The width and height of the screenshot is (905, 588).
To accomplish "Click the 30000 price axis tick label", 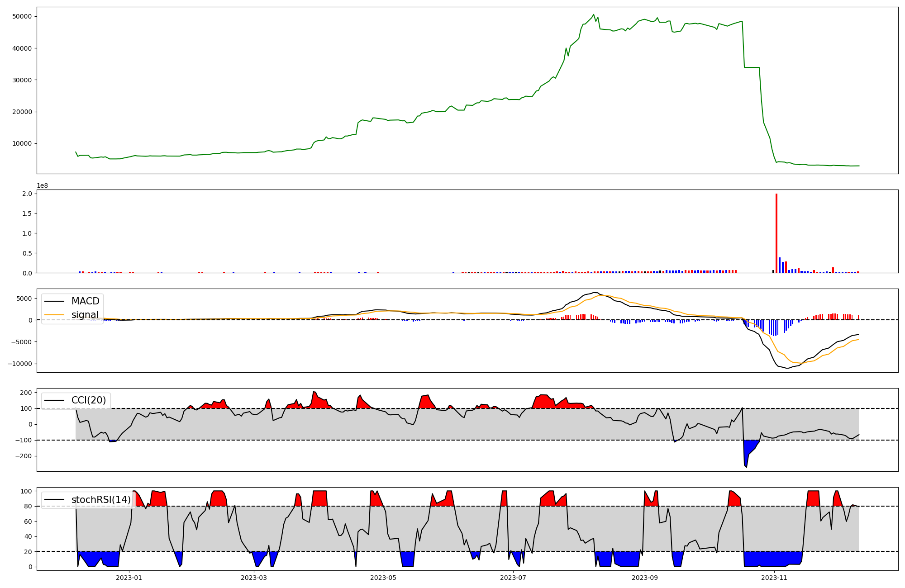I will (x=22, y=80).
